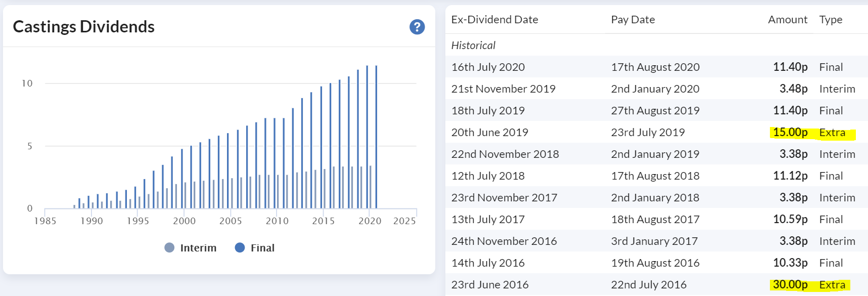Select the Amount column header
The image size is (868, 296).
pyautogui.click(x=788, y=20)
